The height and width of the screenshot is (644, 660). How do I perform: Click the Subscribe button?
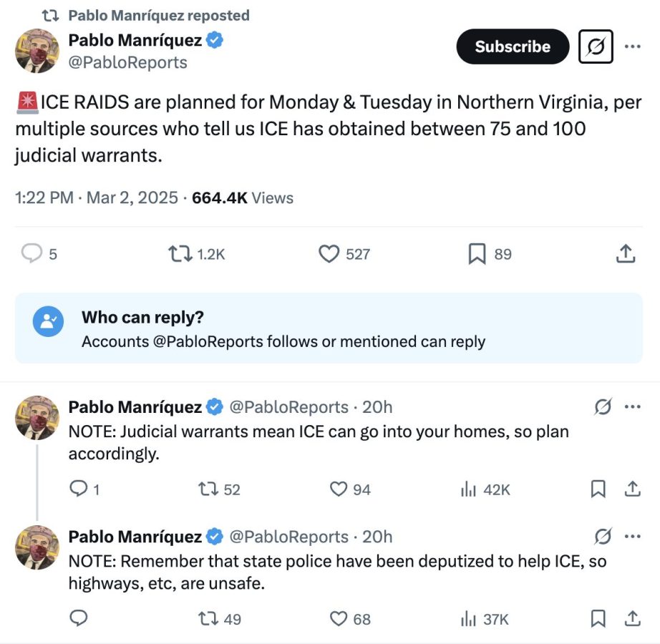click(513, 47)
